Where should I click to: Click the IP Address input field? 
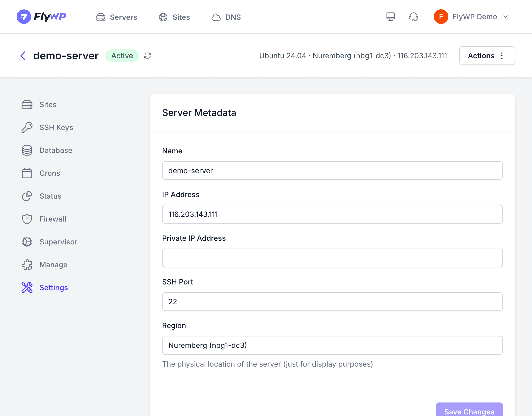point(332,214)
